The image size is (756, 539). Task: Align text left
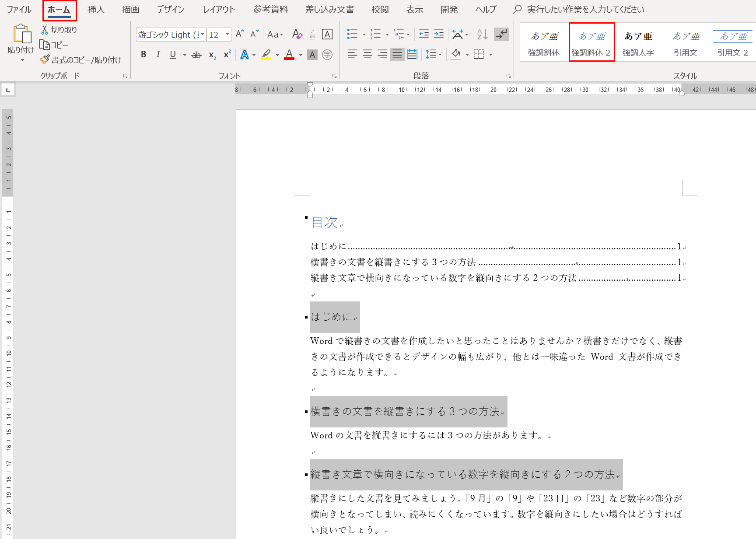353,55
